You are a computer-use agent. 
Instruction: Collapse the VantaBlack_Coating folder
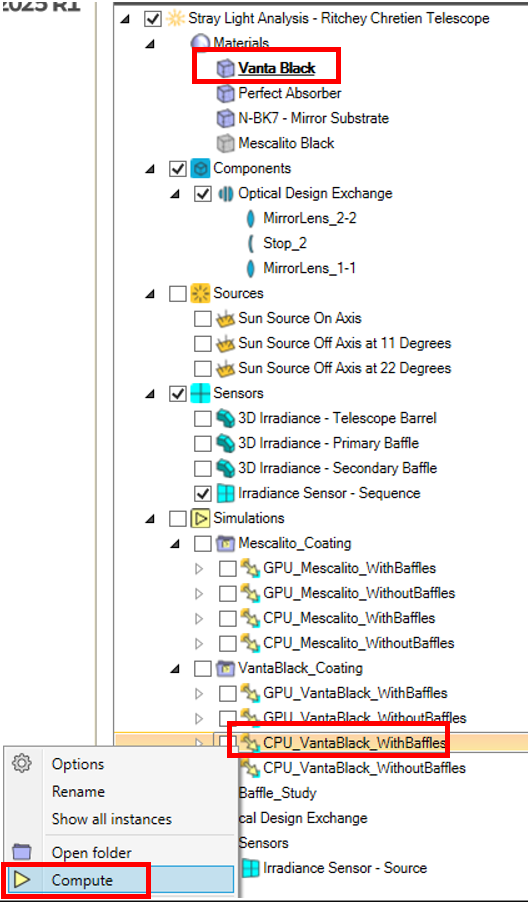point(175,668)
